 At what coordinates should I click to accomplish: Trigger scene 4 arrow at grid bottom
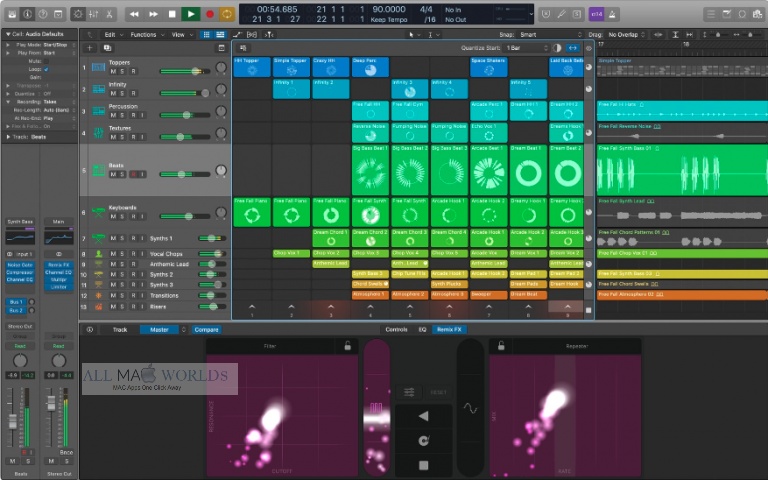(x=370, y=308)
